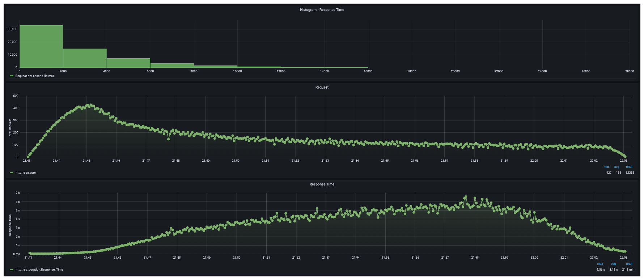This screenshot has width=644, height=280.
Task: Toggle the Request per second (in ms) series
Action: tap(34, 76)
